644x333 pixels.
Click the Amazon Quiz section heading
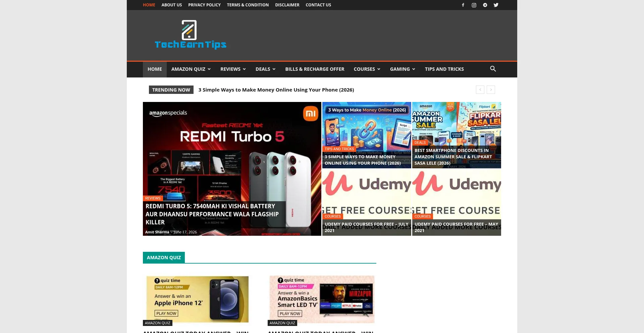(164, 258)
